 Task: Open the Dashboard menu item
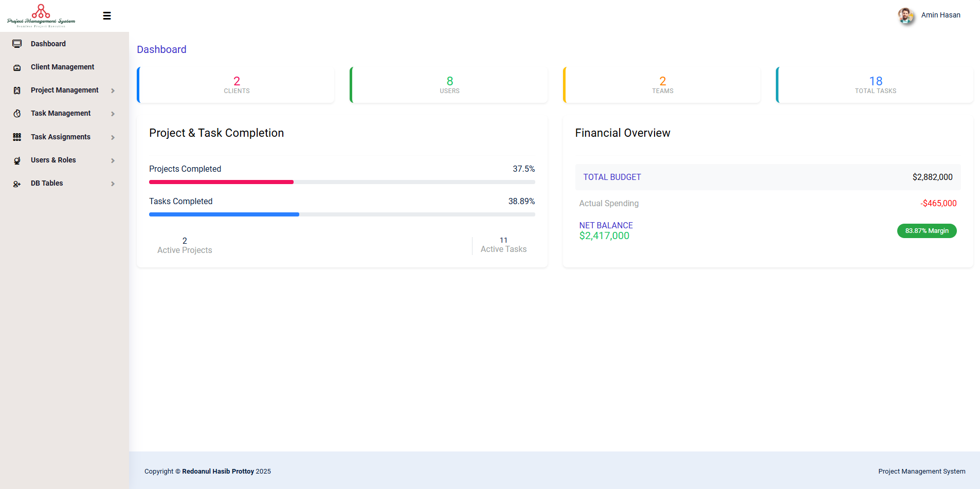(x=48, y=44)
